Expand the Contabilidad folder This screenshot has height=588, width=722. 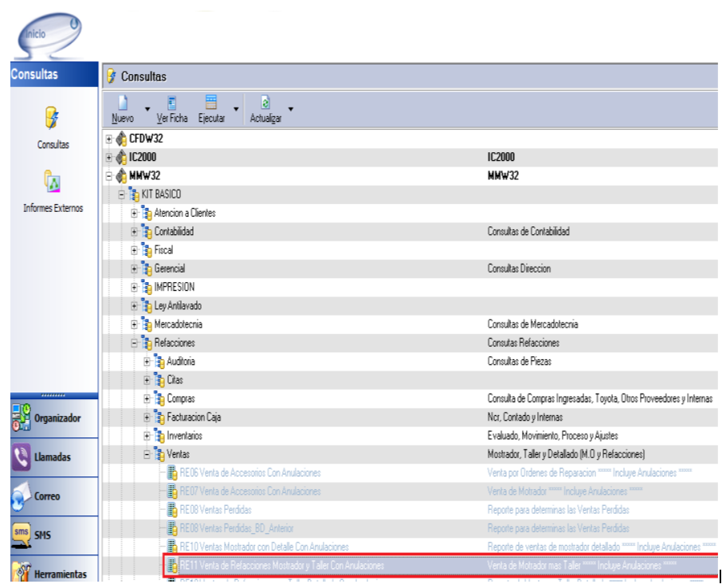[134, 232]
